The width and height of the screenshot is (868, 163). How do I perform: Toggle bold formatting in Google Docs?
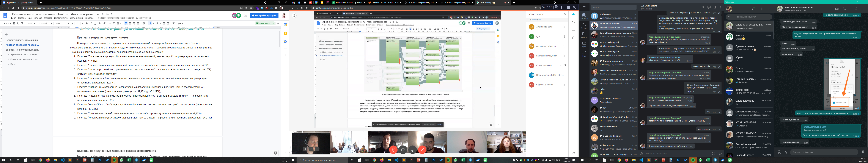pos(87,24)
